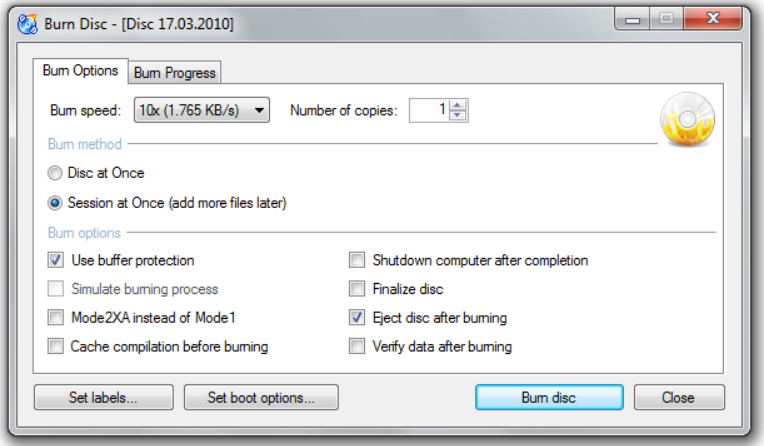The width and height of the screenshot is (764, 446).
Task: Enable Cache compilation before burning
Action: click(x=56, y=347)
